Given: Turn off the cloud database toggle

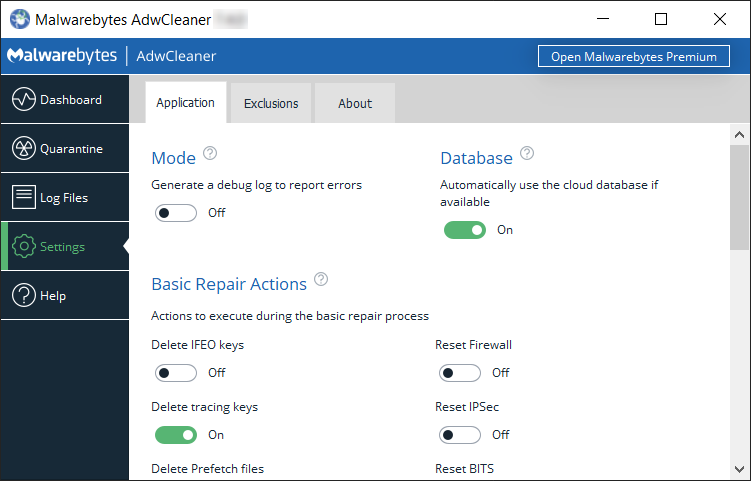Looking at the screenshot, I should 464,230.
